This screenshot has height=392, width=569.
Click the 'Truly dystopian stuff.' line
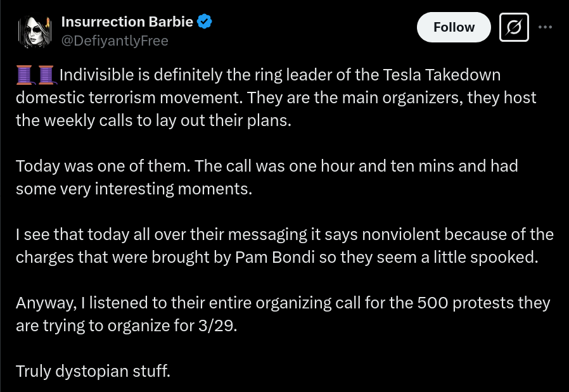(x=93, y=371)
